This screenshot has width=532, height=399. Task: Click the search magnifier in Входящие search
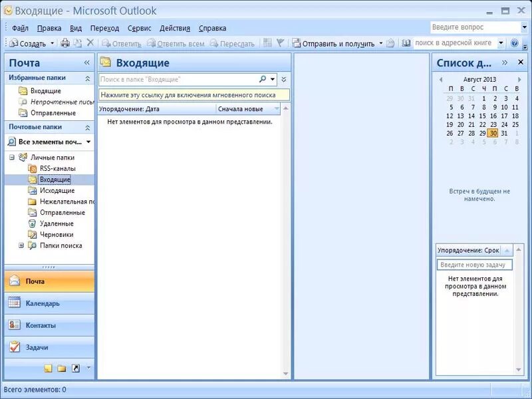[x=263, y=79]
